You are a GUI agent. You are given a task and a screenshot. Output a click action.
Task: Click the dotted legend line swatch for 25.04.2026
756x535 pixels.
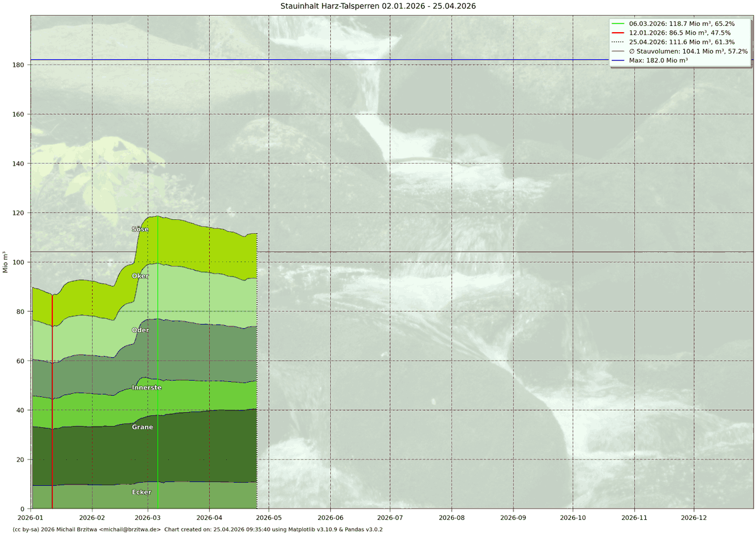(618, 42)
